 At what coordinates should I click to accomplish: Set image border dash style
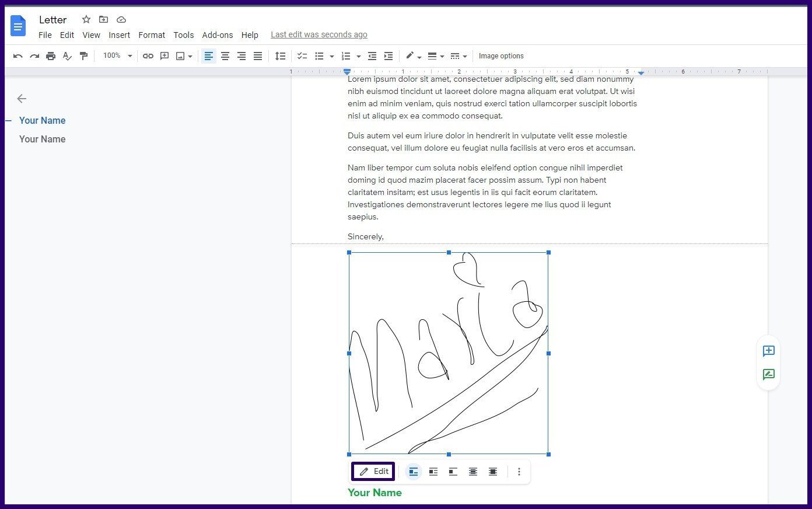[x=456, y=56]
